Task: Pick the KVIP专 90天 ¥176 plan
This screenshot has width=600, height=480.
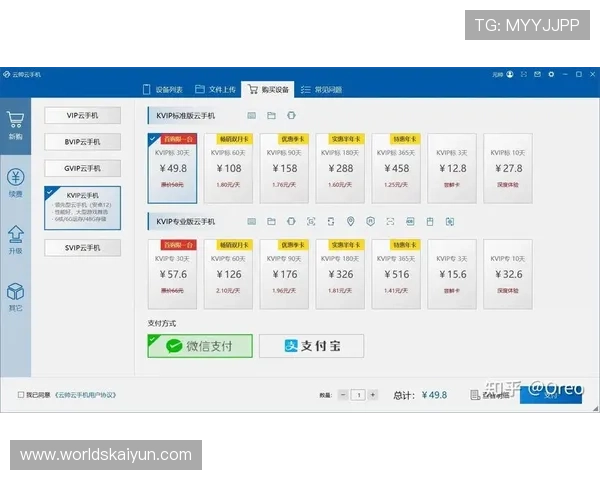Action: click(x=284, y=274)
